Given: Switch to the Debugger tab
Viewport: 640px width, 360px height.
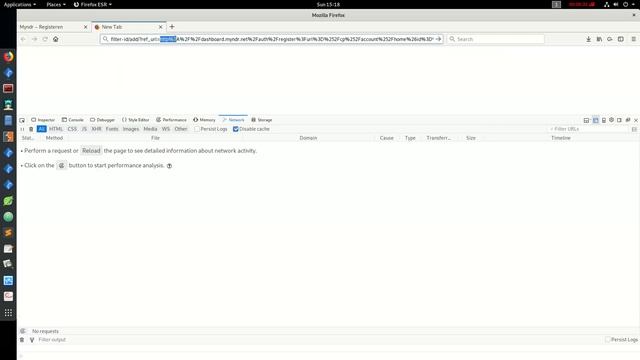Looking at the screenshot, I should (x=102, y=120).
